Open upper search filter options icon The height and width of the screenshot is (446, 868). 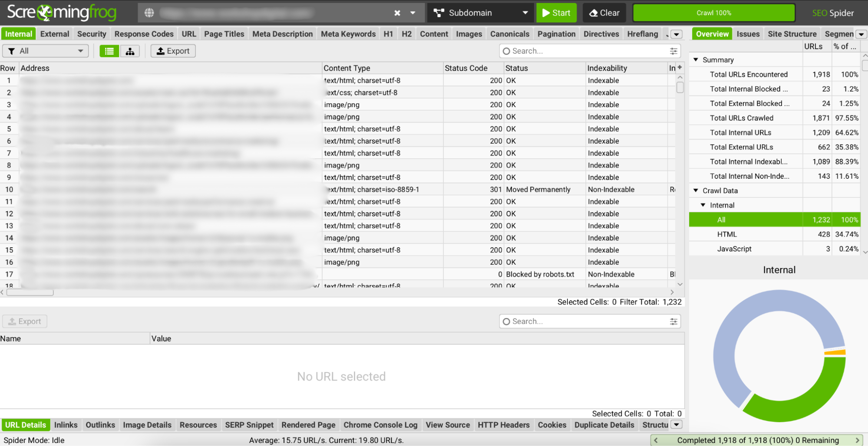[673, 51]
